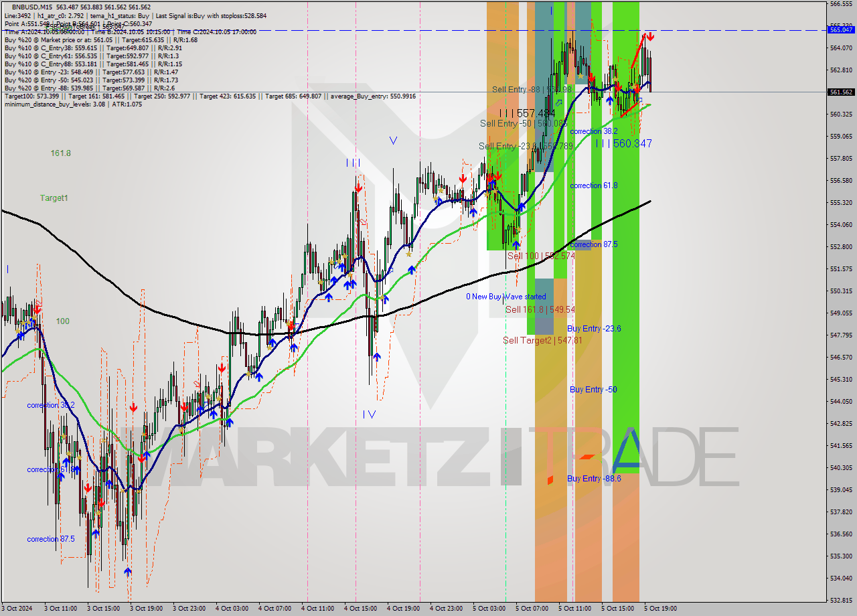
Task: Click the 'minimum_distance_buy_levels: 3.08' line
Action: pos(73,104)
